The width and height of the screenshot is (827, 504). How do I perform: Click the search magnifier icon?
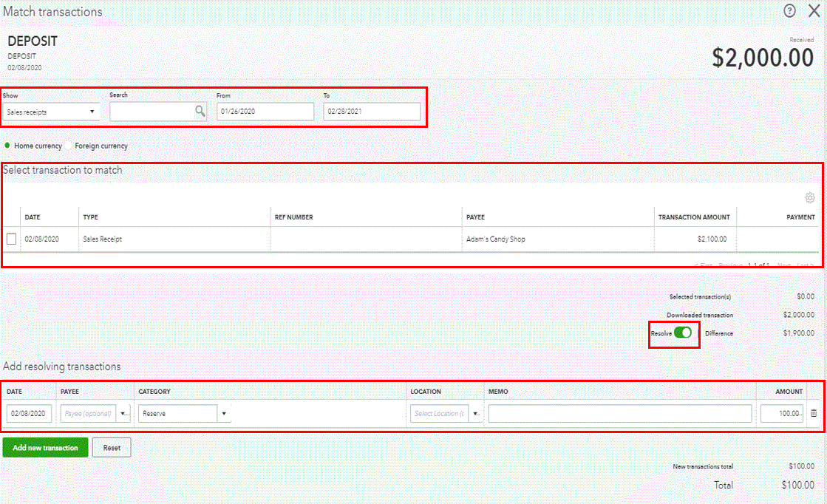(200, 112)
